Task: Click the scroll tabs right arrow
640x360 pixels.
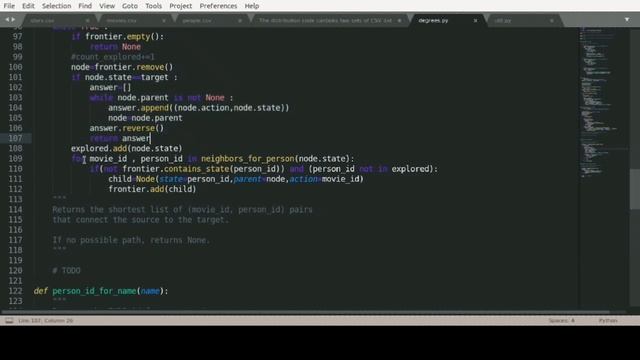Action: (13, 19)
